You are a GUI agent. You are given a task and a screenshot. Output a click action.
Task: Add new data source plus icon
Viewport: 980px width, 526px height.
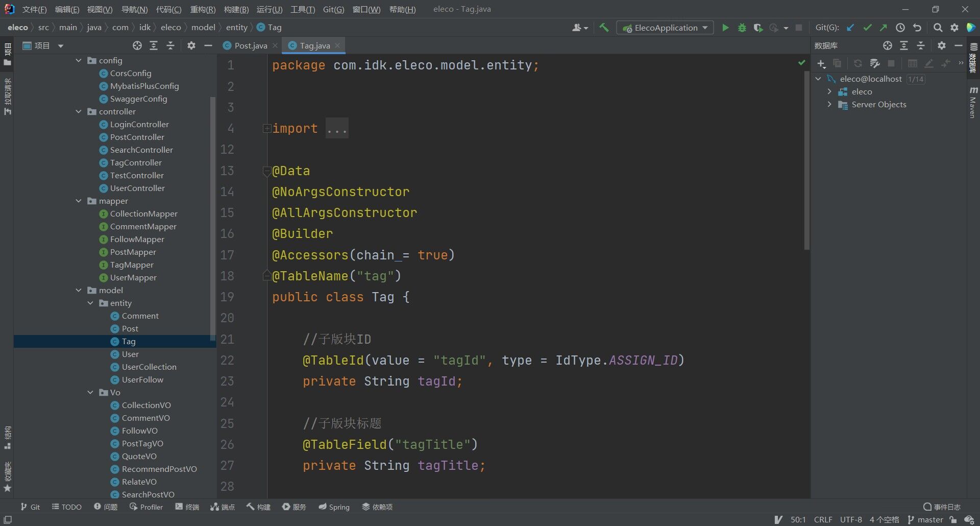pos(821,63)
